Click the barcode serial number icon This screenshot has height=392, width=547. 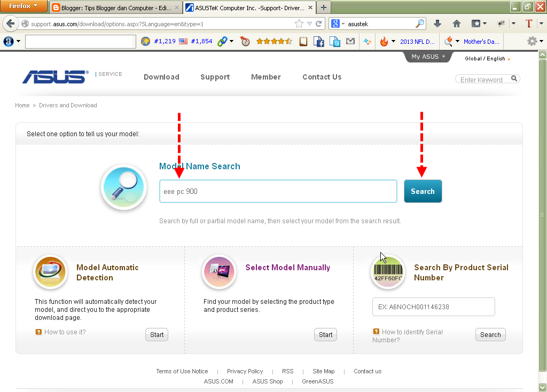click(388, 272)
